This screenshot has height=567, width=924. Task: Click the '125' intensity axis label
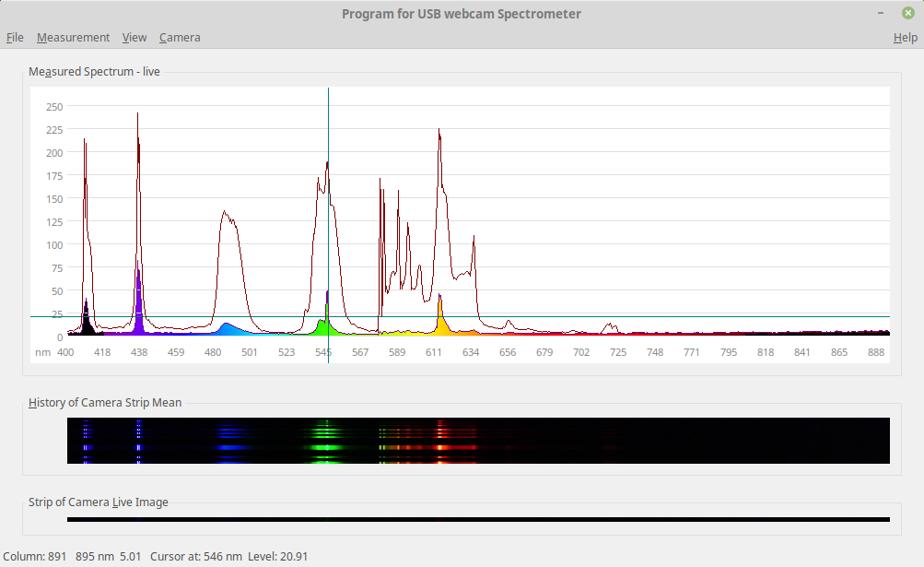[x=54, y=222]
